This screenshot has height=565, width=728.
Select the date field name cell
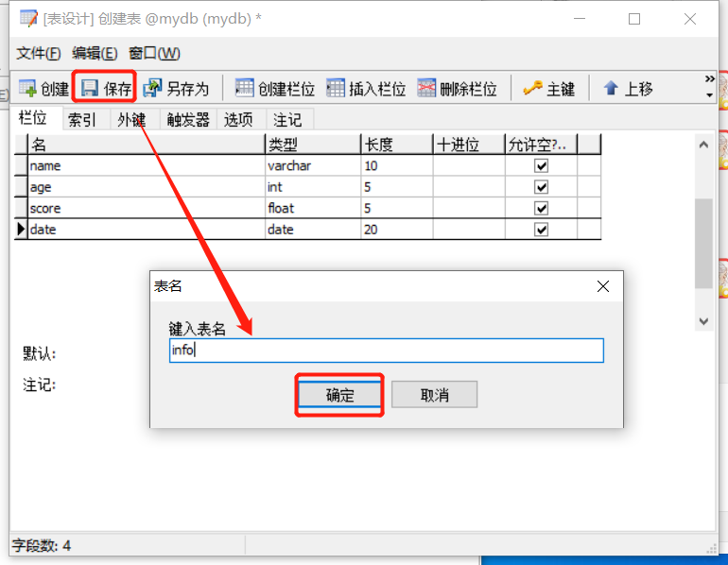pos(147,230)
